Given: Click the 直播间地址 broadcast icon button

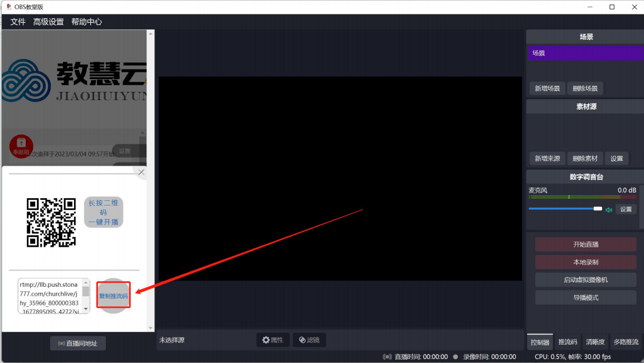Looking at the screenshot, I should coord(62,343).
